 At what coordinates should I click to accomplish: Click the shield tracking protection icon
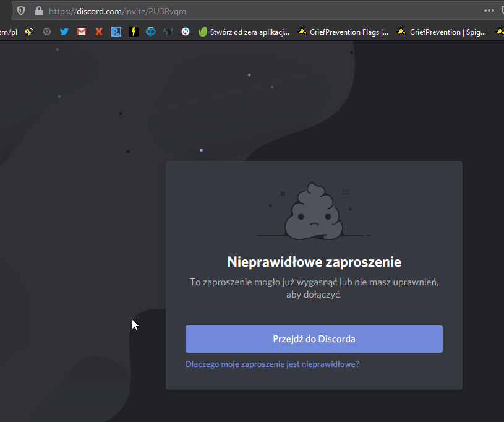click(x=21, y=11)
